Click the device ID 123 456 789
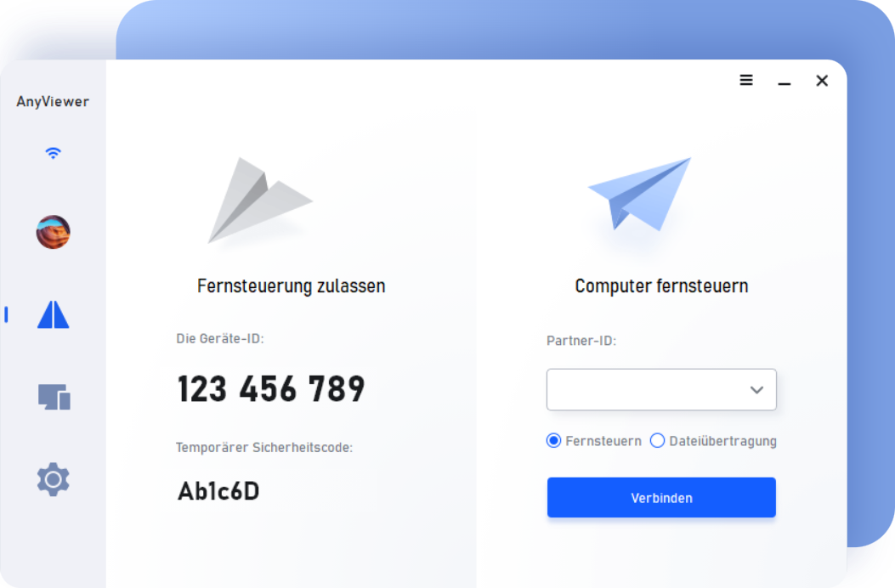The height and width of the screenshot is (588, 895). [271, 389]
